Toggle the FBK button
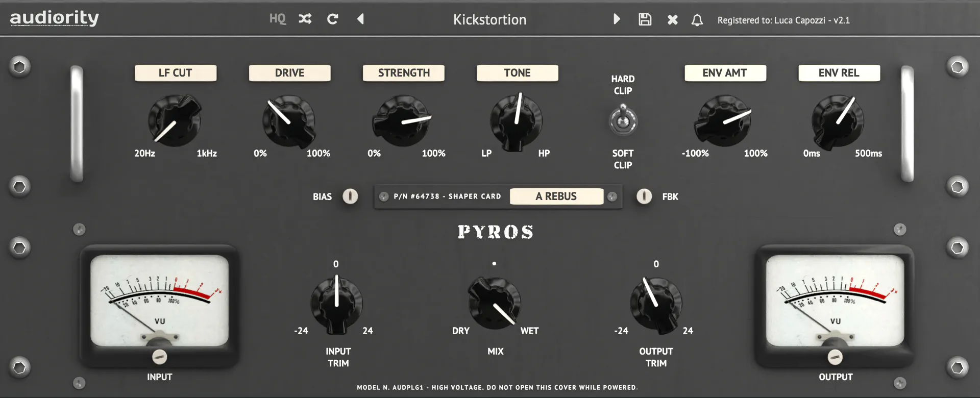 click(x=644, y=196)
